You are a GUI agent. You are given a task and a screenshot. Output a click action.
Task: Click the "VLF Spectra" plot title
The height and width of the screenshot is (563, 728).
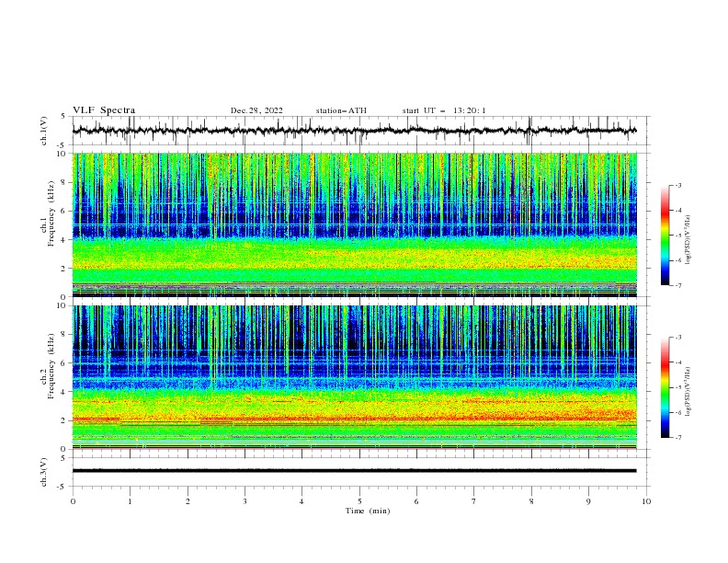click(x=104, y=110)
